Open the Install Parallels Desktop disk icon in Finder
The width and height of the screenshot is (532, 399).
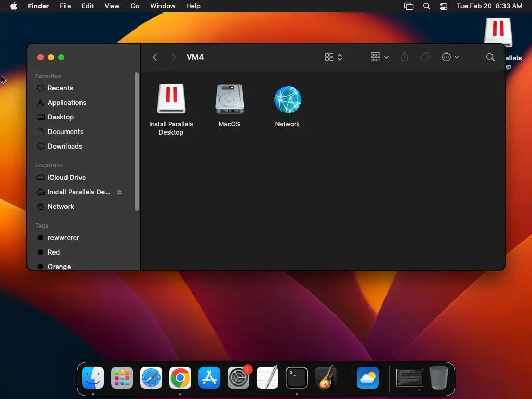pyautogui.click(x=171, y=98)
